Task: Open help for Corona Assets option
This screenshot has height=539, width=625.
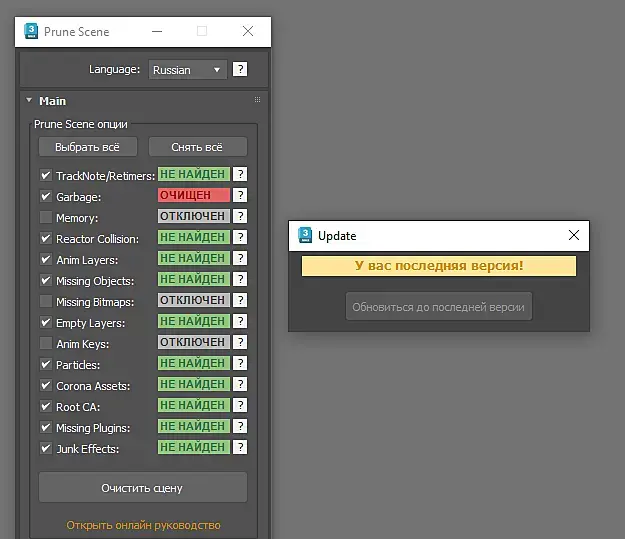Action: tap(240, 384)
